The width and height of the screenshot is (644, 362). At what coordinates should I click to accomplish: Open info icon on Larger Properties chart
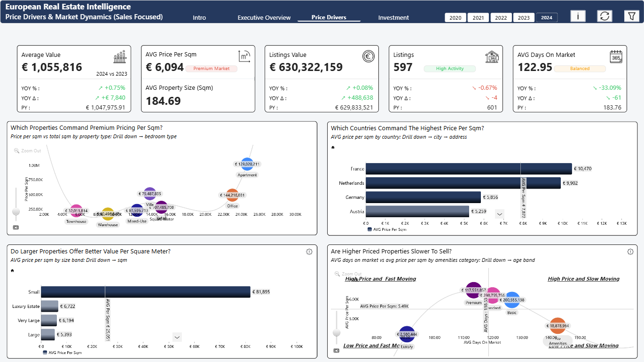(309, 252)
